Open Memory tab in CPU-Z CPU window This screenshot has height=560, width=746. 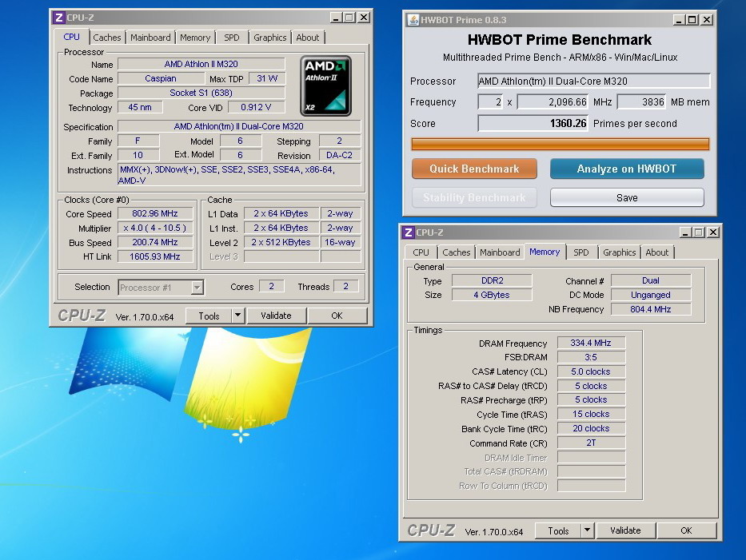(195, 38)
